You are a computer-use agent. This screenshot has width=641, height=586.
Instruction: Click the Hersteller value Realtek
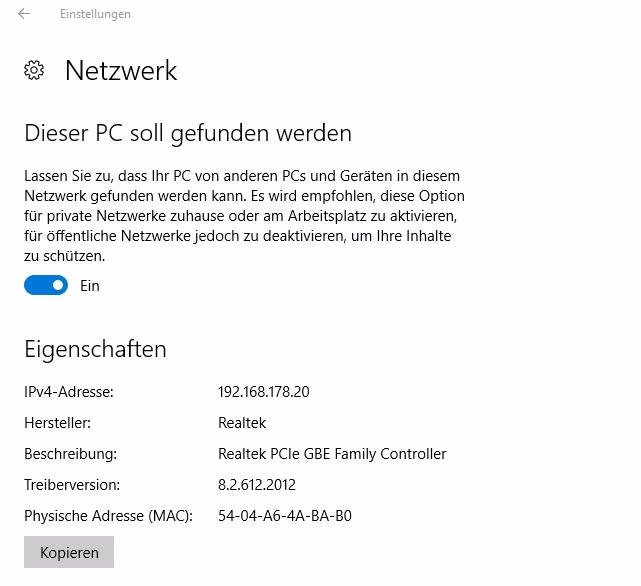242,422
